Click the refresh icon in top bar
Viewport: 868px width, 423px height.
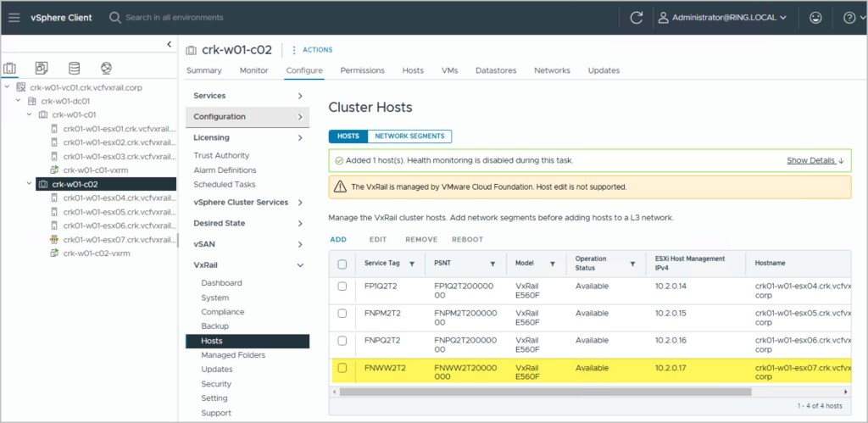(x=637, y=17)
